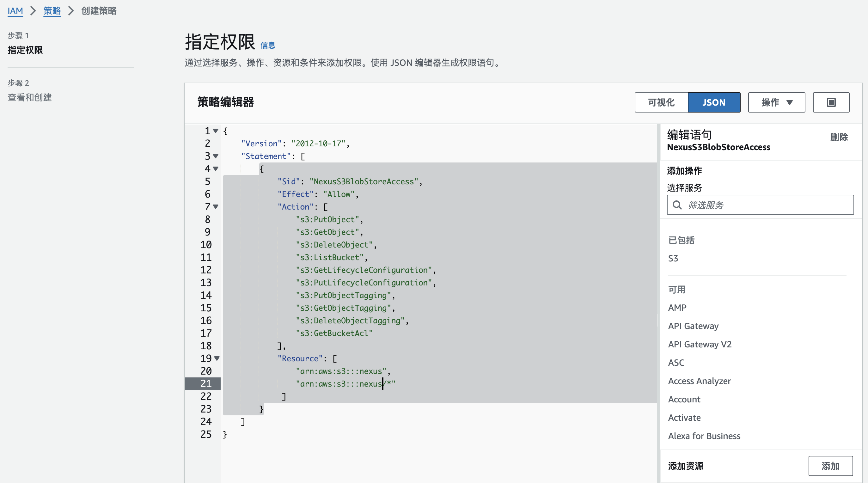The height and width of the screenshot is (483, 868).
Task: Collapse the Action array fold on line 7
Action: coord(216,207)
